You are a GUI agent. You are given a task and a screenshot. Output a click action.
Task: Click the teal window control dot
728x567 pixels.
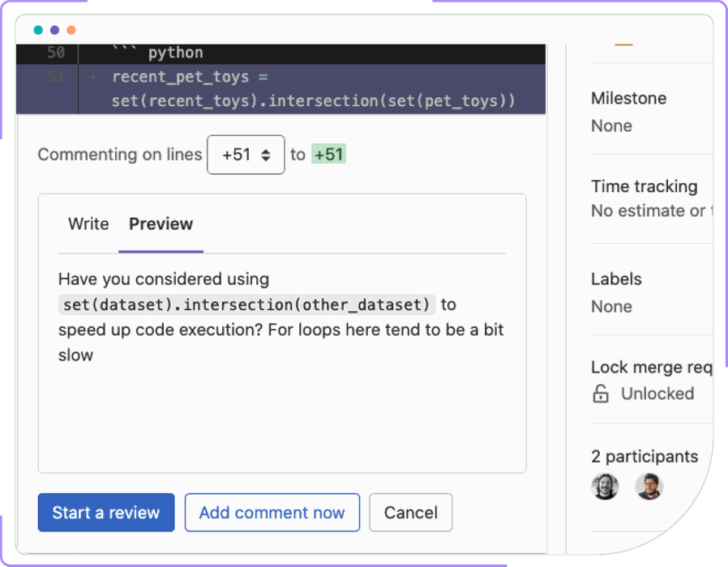coord(39,30)
